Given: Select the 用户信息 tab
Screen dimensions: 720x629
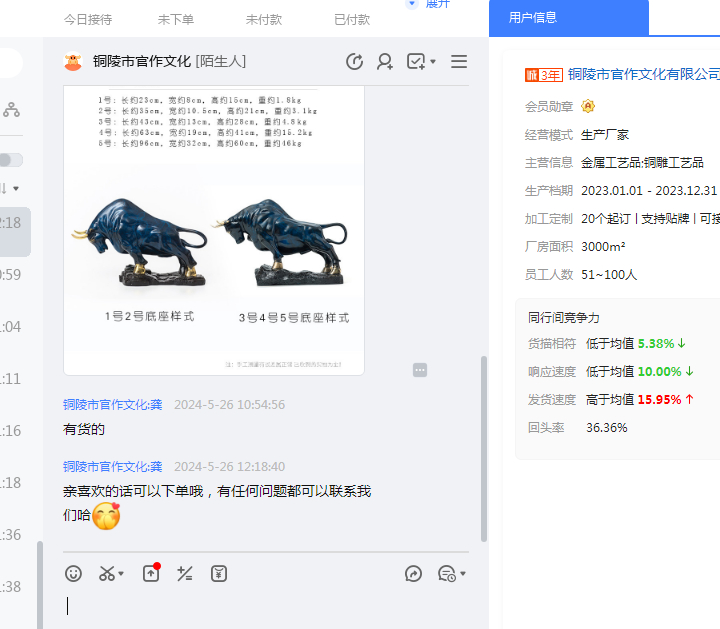Looking at the screenshot, I should click(568, 18).
